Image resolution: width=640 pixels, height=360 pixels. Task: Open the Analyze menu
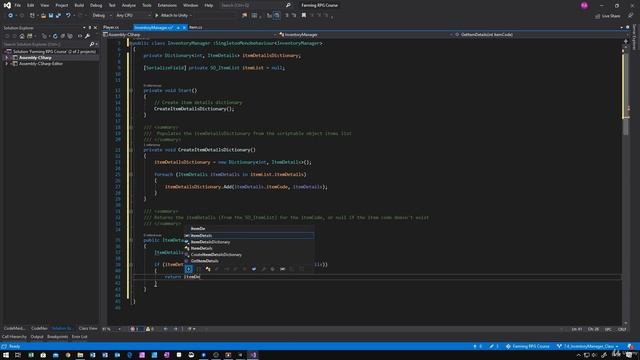tap(129, 5)
